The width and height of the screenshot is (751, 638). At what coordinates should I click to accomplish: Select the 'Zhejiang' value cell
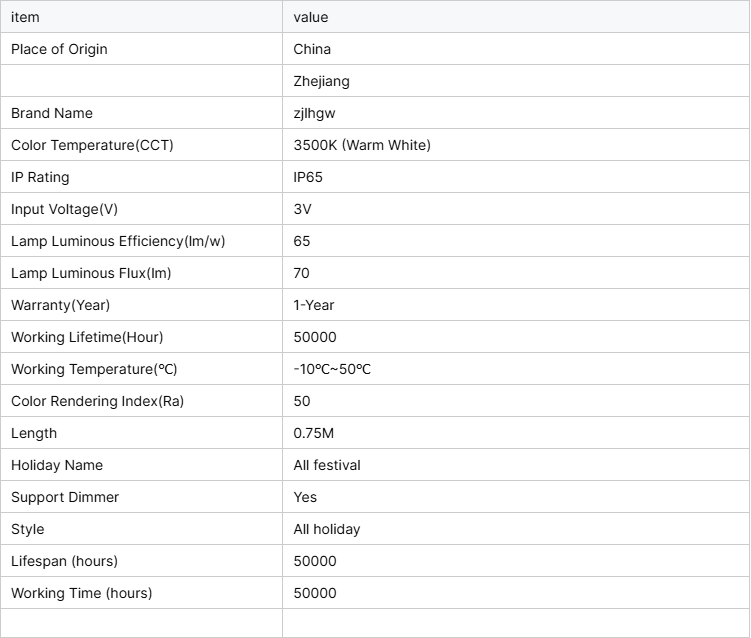pyautogui.click(x=321, y=81)
